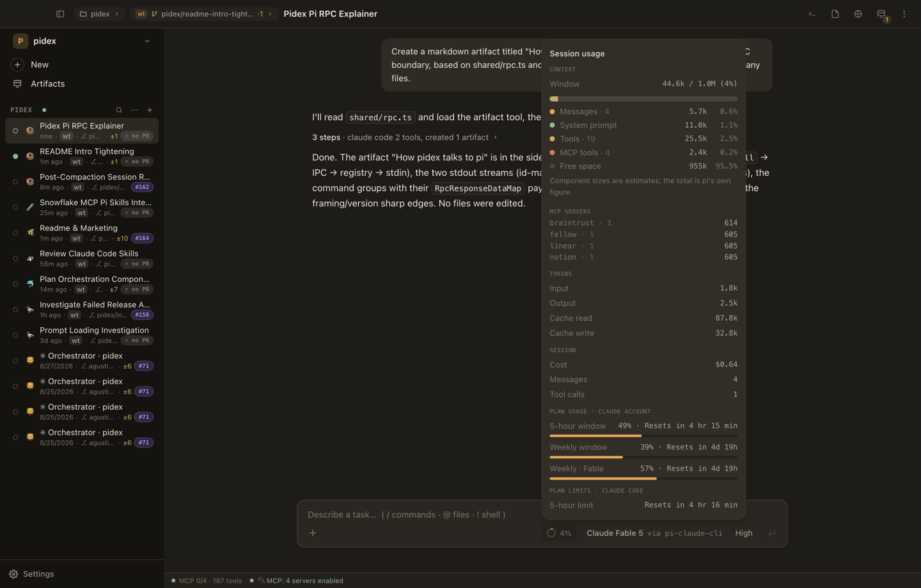This screenshot has width=921, height=588.
Task: Toggle status circle of Readme & Marketing row
Action: tap(15, 233)
